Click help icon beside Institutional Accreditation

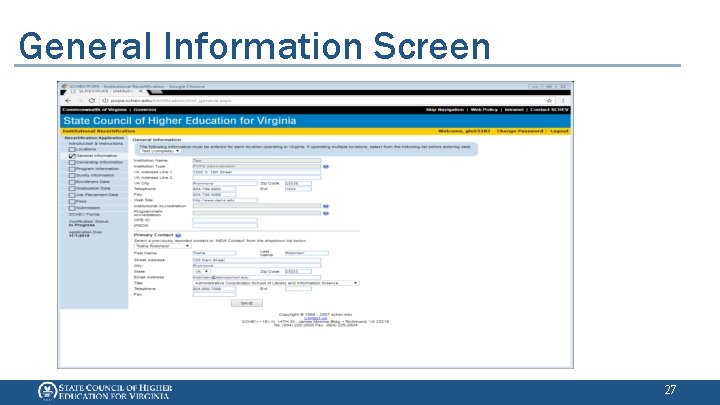pos(326,207)
